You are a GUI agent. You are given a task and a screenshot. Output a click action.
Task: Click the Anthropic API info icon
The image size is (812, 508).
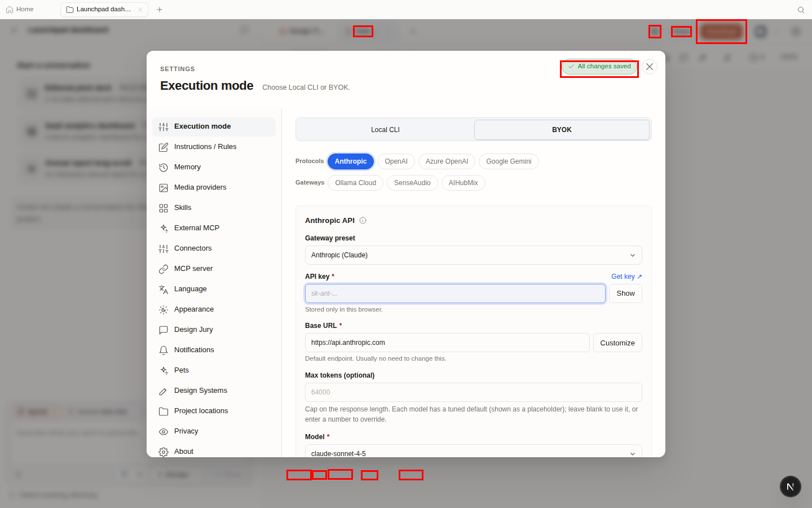point(363,221)
